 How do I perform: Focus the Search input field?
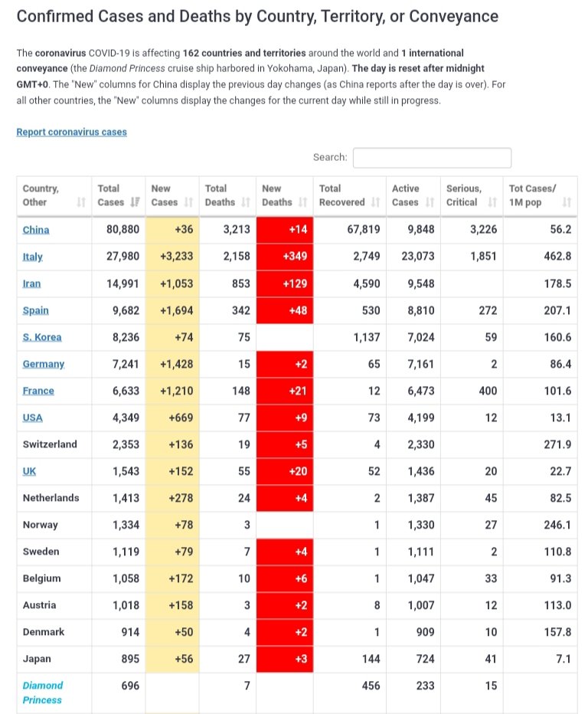[x=432, y=158]
